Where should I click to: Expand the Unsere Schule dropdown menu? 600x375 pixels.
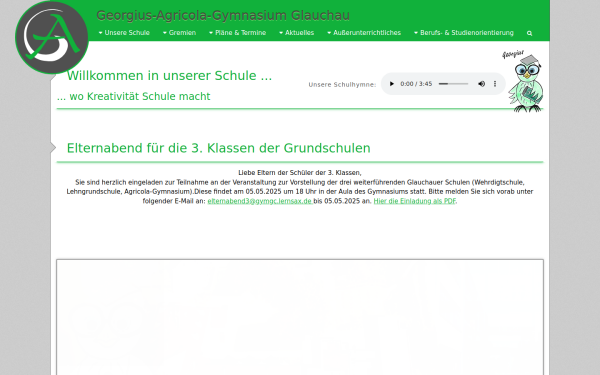pos(124,33)
